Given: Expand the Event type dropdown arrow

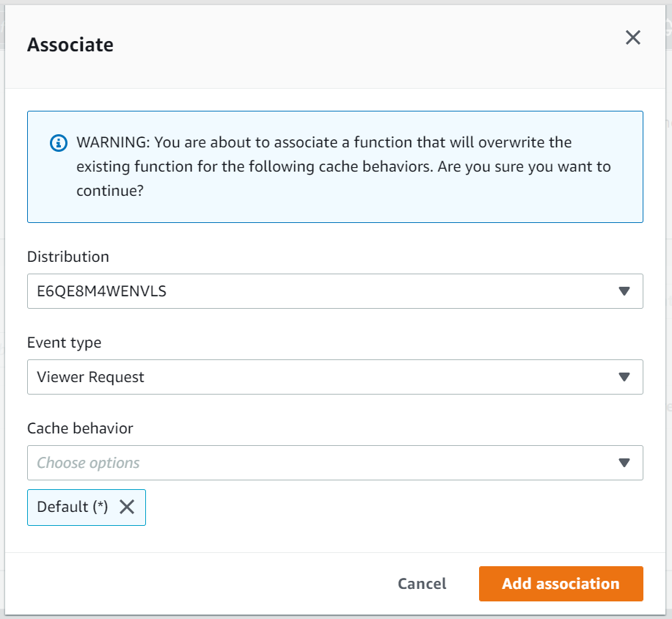Looking at the screenshot, I should [x=624, y=377].
